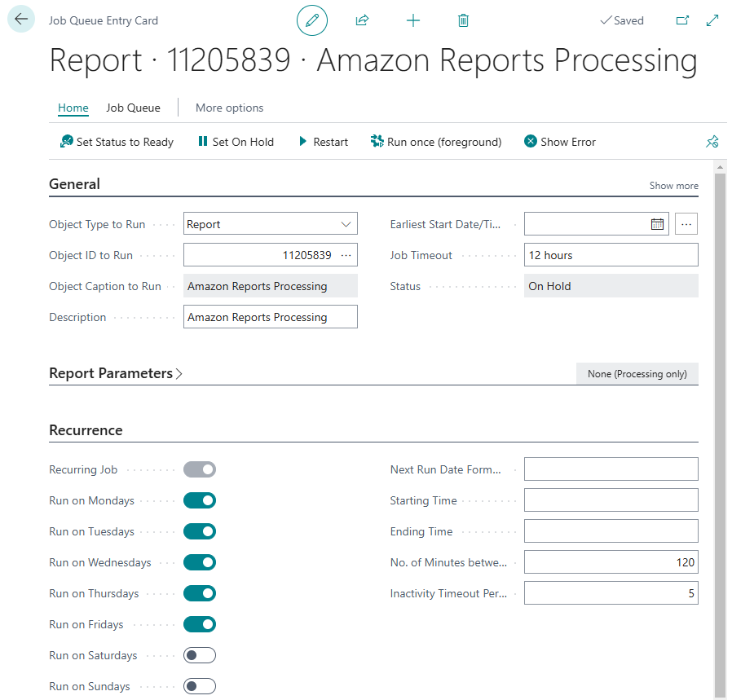Disable Run on Wednesdays
732x700 pixels.
[x=200, y=562]
